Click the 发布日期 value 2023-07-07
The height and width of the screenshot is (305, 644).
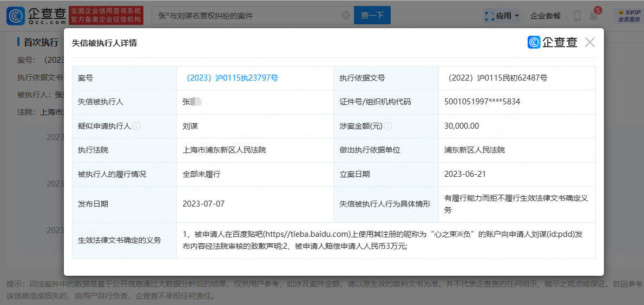[x=203, y=204]
